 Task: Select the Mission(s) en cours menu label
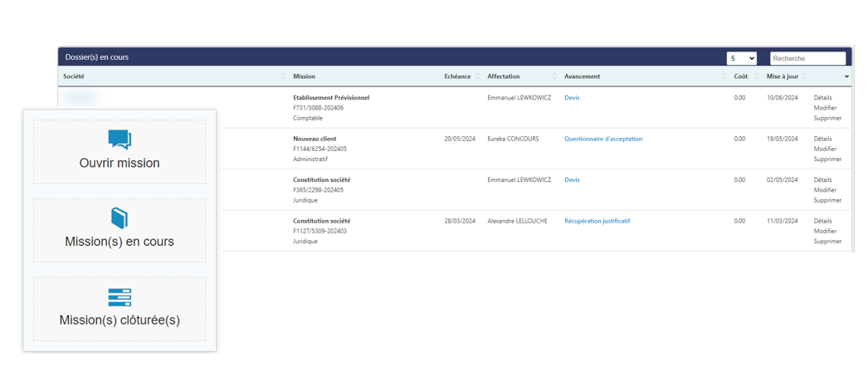click(x=119, y=242)
